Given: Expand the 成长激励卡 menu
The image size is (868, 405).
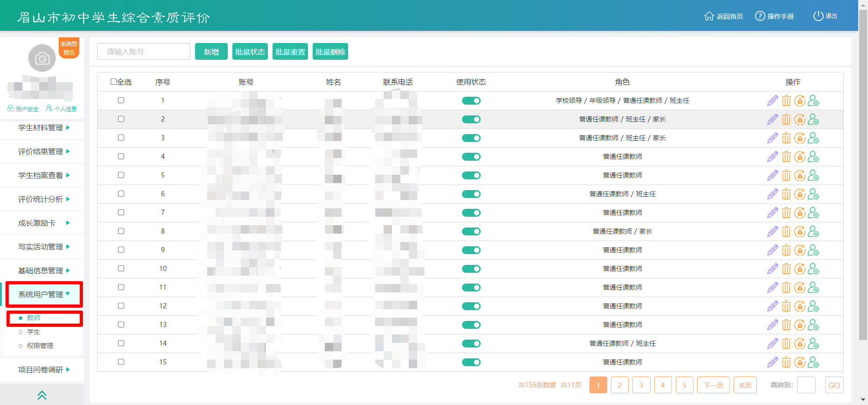Looking at the screenshot, I should pos(42,223).
